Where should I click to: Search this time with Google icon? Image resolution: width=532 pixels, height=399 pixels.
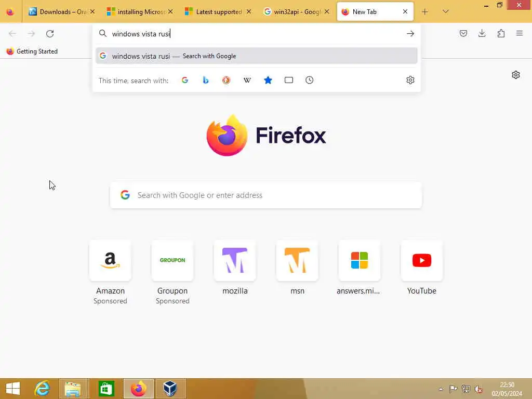(185, 80)
